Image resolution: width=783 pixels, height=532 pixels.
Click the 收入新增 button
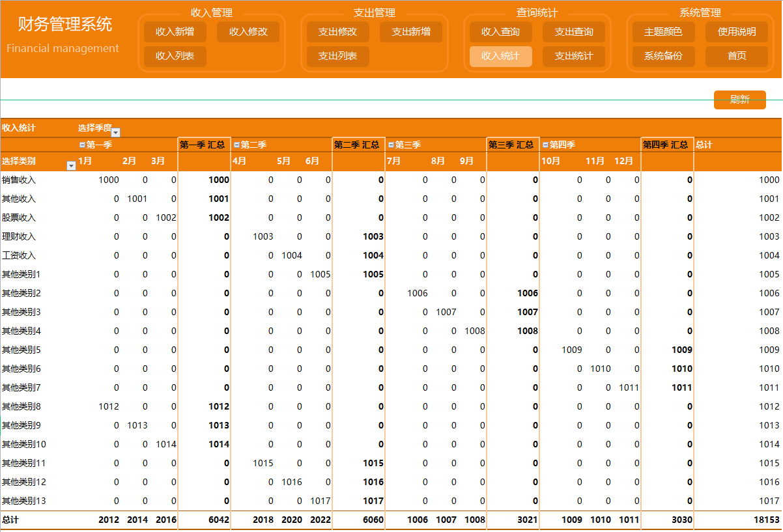(175, 32)
